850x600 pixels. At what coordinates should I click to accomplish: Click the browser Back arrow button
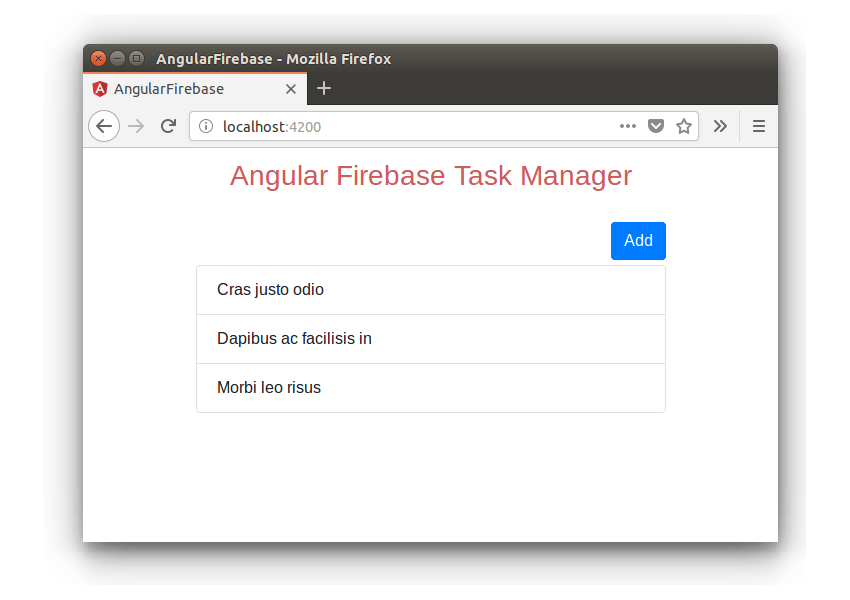(104, 126)
